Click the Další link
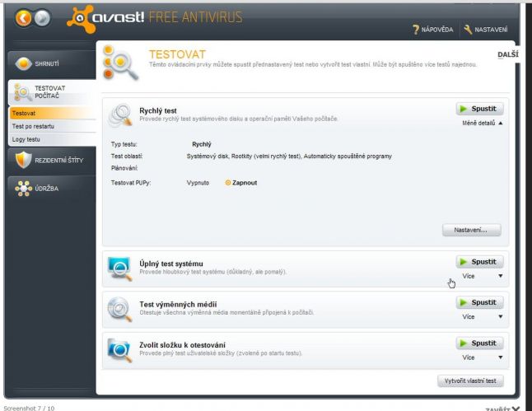532x411 pixels. (x=508, y=54)
